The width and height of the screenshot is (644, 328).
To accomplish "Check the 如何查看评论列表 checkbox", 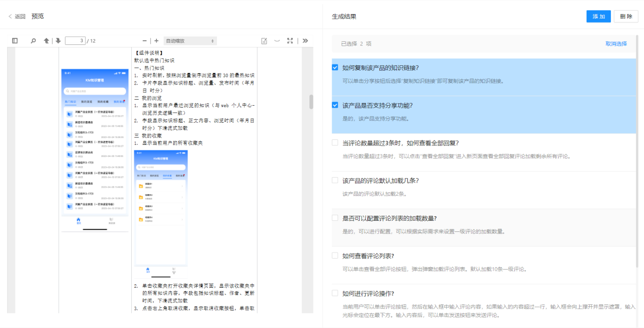I will [x=335, y=256].
